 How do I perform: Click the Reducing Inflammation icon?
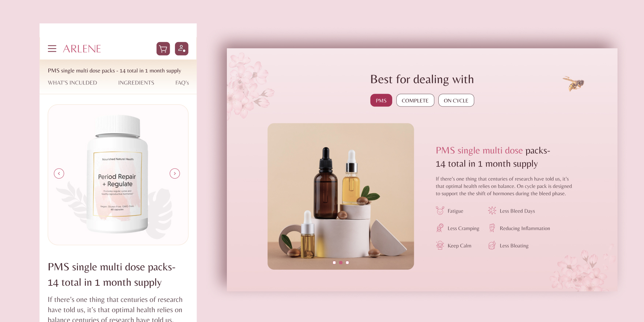pyautogui.click(x=492, y=228)
